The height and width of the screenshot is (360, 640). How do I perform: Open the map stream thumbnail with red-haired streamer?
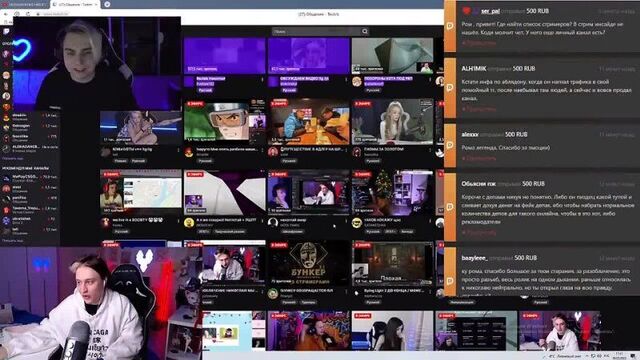(x=141, y=193)
